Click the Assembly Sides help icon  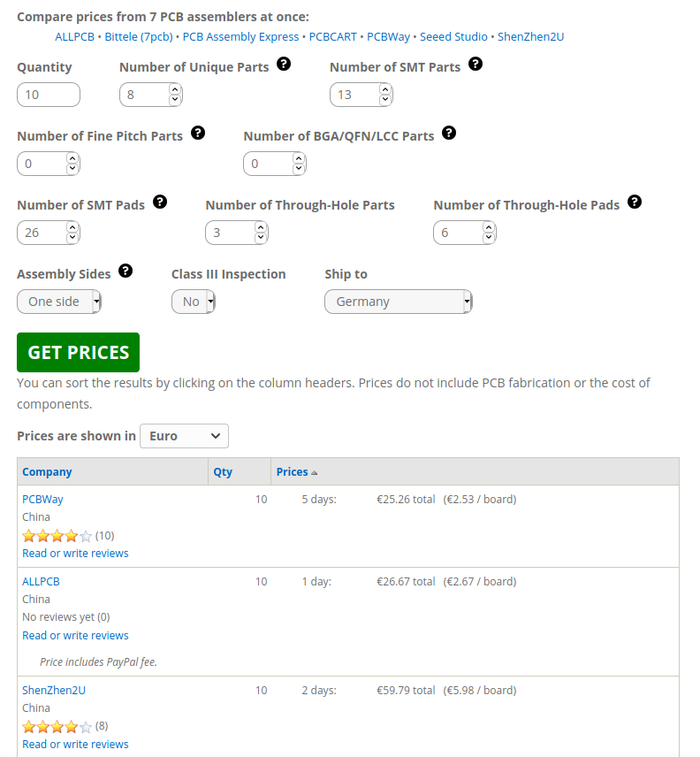pyautogui.click(x=126, y=271)
